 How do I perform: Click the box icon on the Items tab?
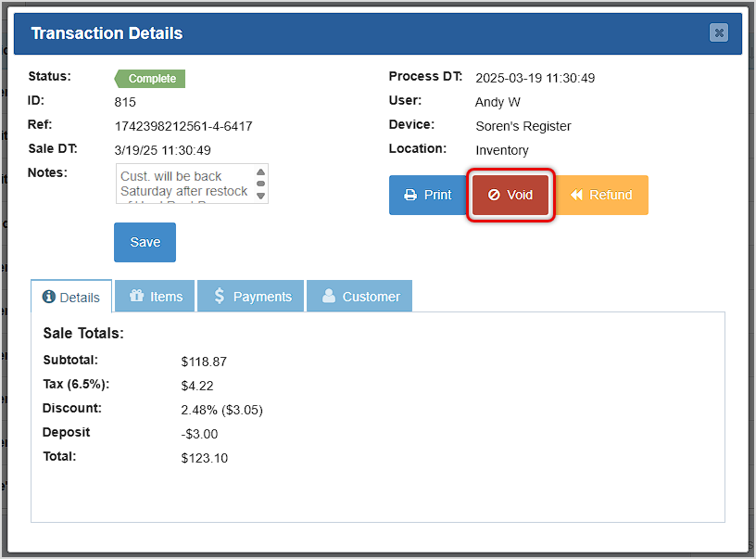[x=135, y=296]
